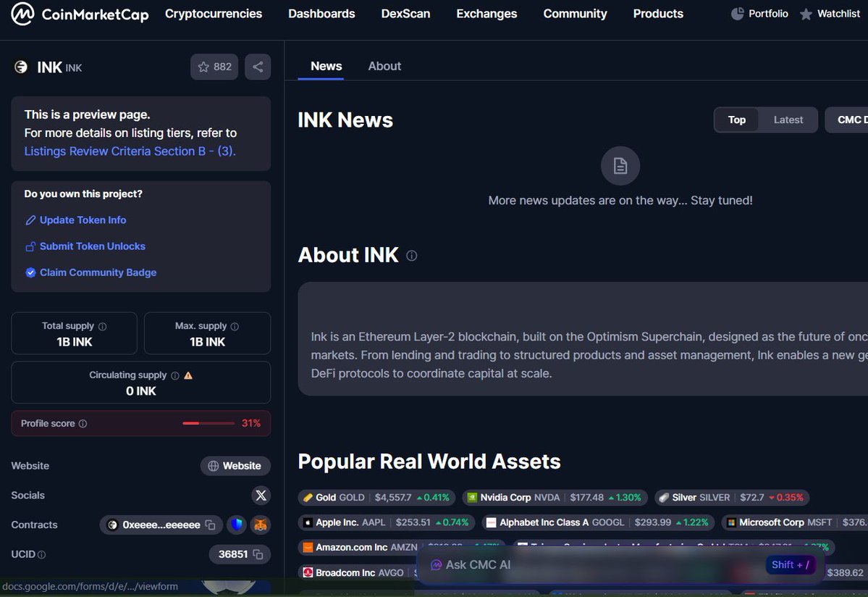Click the MetaMask fox icon

261,525
